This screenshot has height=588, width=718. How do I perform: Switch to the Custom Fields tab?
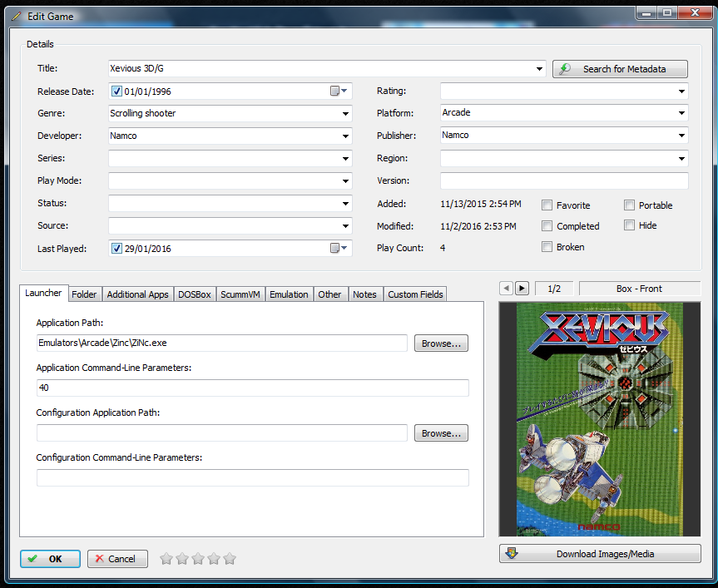[415, 294]
